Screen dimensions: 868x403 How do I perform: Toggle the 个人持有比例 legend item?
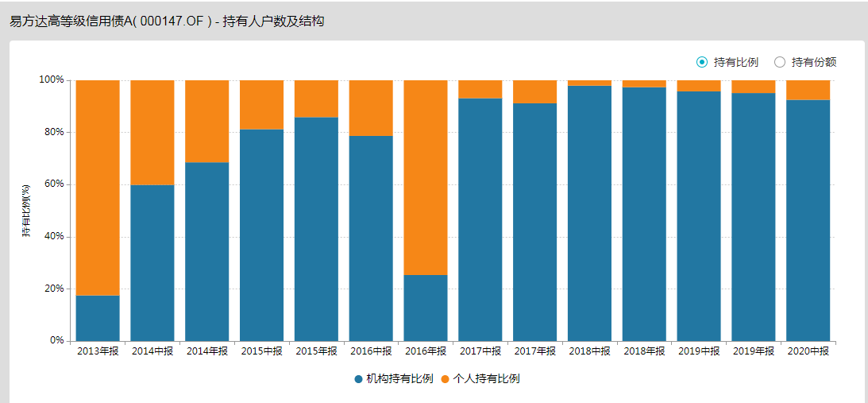[480, 379]
